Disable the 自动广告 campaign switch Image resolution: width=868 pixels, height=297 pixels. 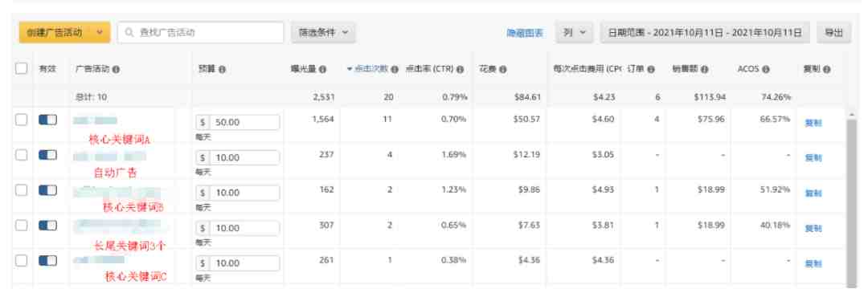click(47, 156)
